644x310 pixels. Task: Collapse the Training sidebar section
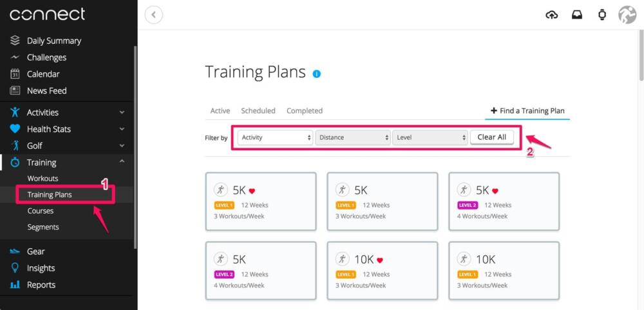[x=122, y=162]
